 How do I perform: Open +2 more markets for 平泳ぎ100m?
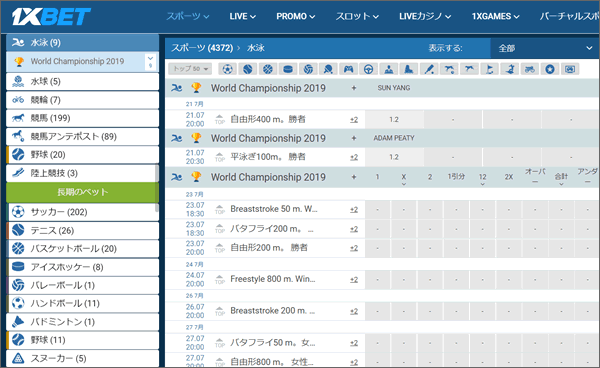pyautogui.click(x=354, y=157)
